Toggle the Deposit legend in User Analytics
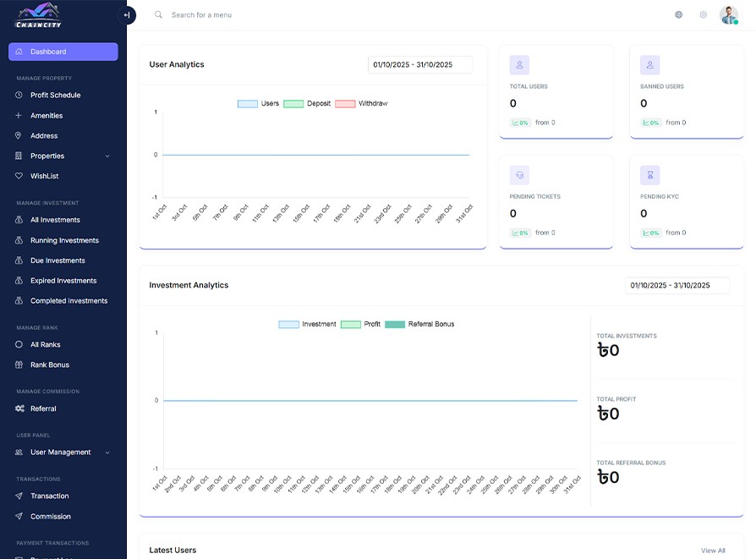 [307, 103]
